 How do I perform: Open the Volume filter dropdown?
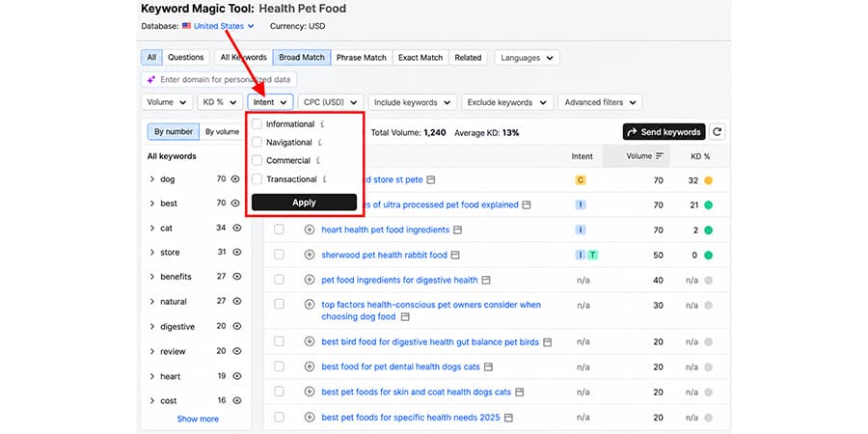[x=167, y=102]
